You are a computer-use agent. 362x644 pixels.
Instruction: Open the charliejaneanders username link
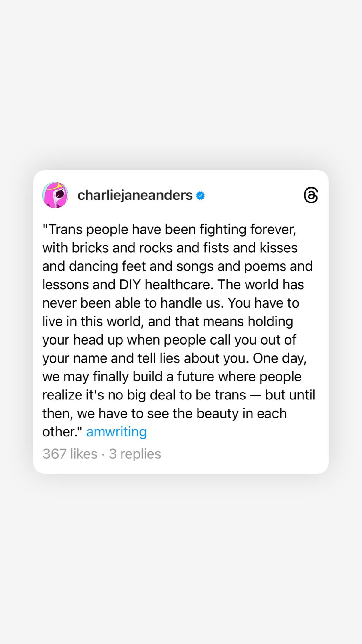click(x=135, y=195)
